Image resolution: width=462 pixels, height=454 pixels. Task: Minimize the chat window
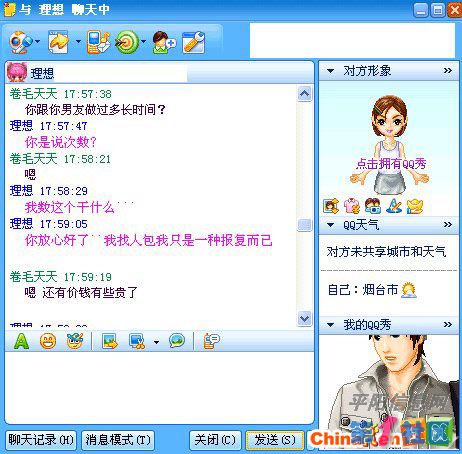tap(421, 10)
